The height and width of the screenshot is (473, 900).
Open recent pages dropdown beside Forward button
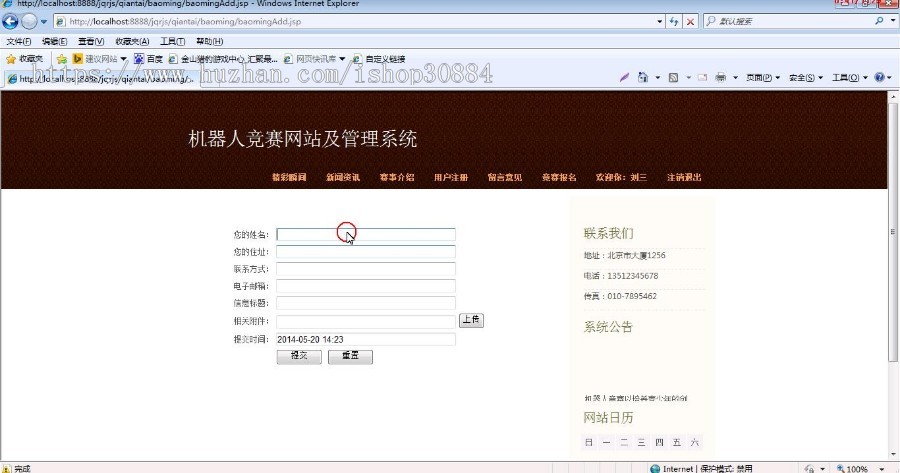pyautogui.click(x=44, y=22)
